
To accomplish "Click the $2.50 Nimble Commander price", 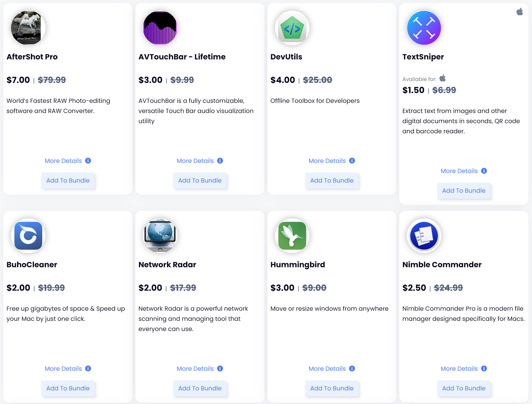I will (414, 288).
